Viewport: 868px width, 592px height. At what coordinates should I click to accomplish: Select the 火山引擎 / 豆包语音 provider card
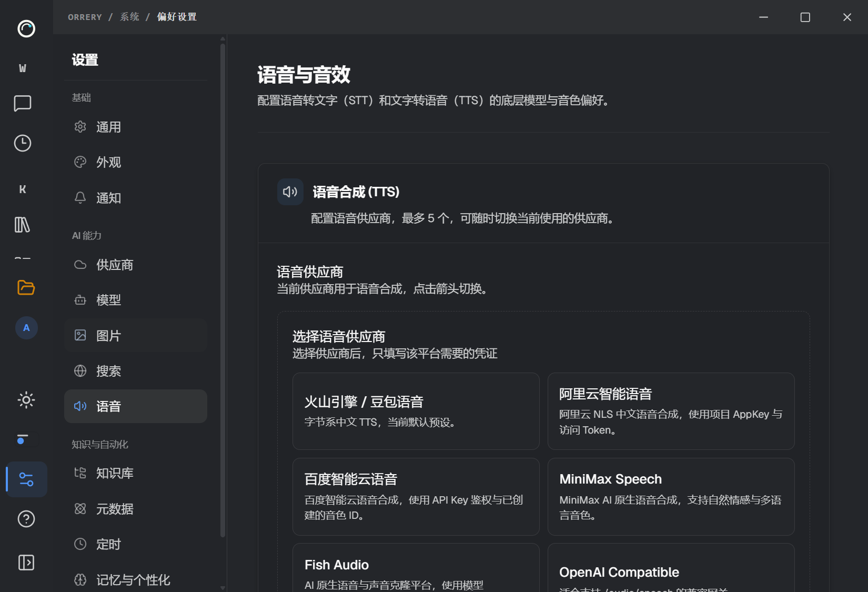[x=416, y=412]
